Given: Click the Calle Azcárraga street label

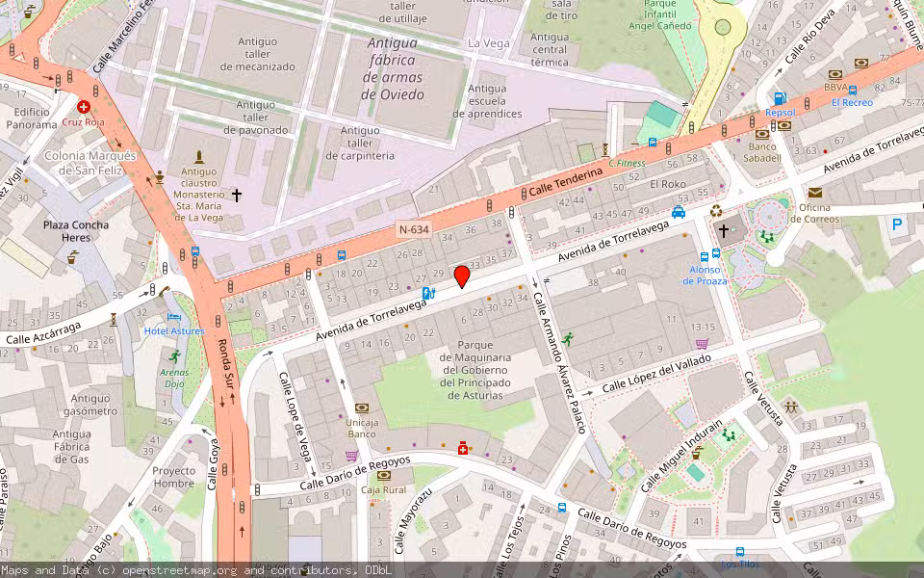Looking at the screenshot, I should pos(43,332).
